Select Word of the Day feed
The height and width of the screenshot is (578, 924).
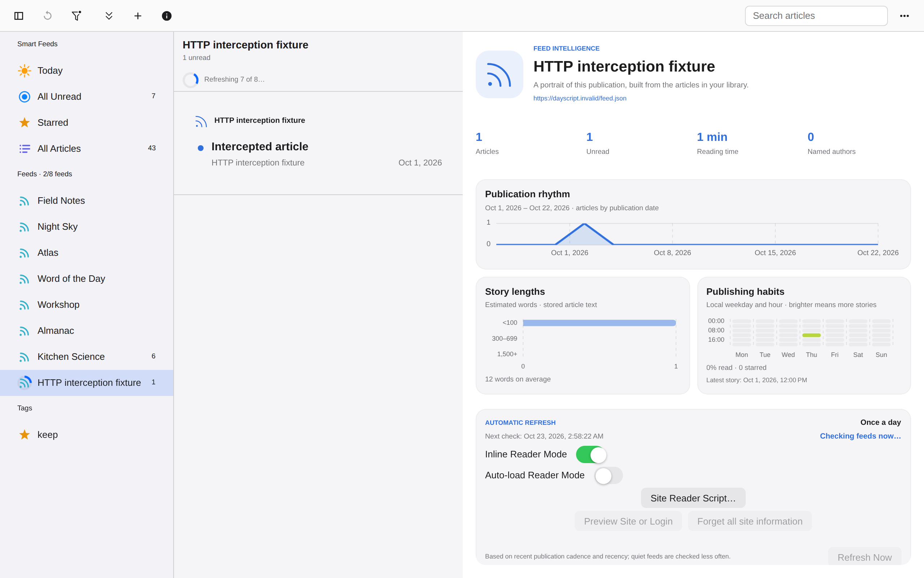pyautogui.click(x=87, y=279)
